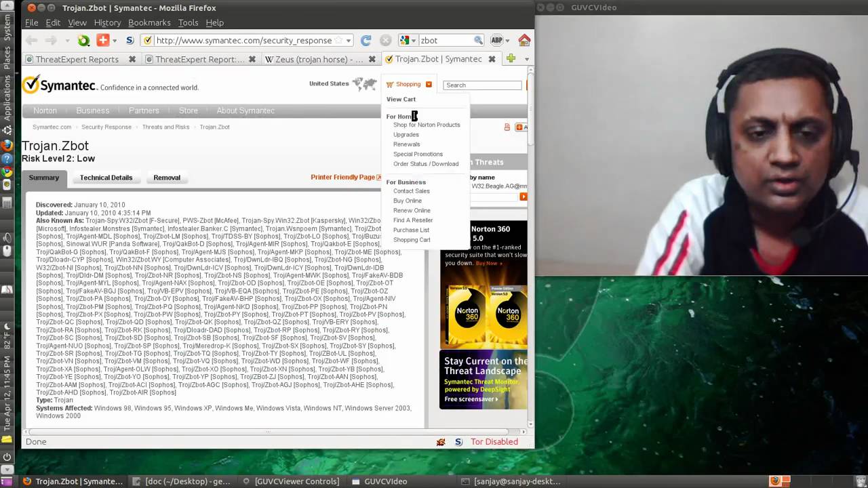The image size is (868, 488).
Task: Switch to ThreatExpert Report tab
Action: tap(200, 60)
